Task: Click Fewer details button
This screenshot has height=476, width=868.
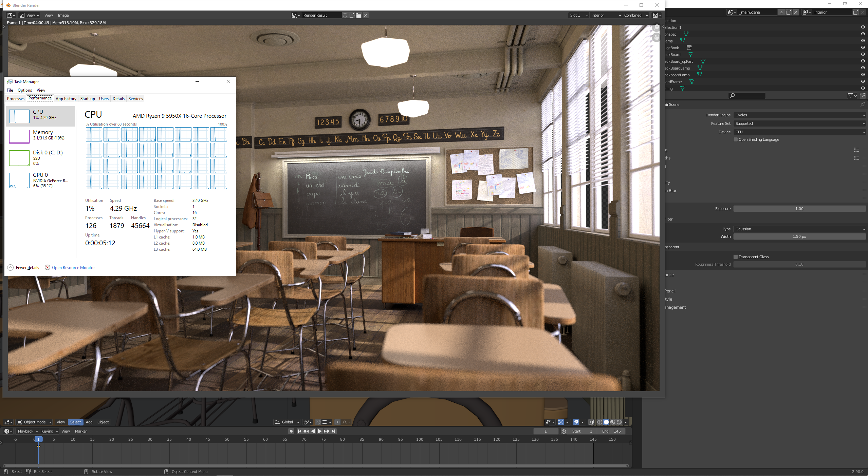Action: click(x=27, y=268)
